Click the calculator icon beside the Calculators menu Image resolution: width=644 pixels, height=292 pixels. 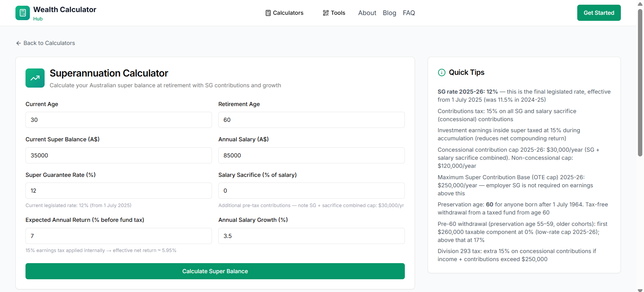(x=268, y=13)
